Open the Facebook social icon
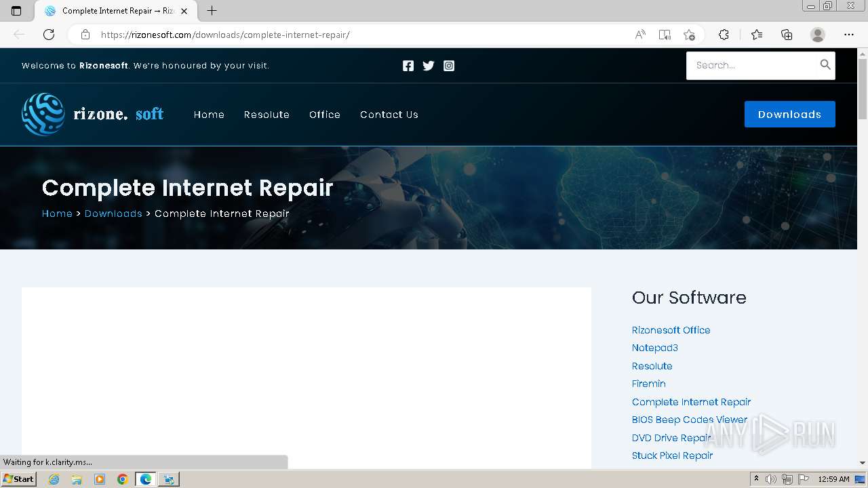The height and width of the screenshot is (488, 868). (408, 66)
